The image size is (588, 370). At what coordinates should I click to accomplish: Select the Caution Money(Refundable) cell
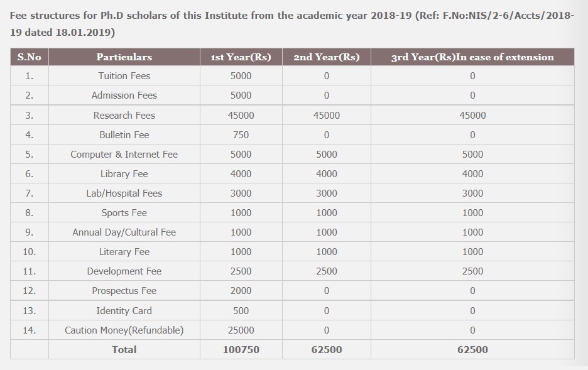point(124,330)
